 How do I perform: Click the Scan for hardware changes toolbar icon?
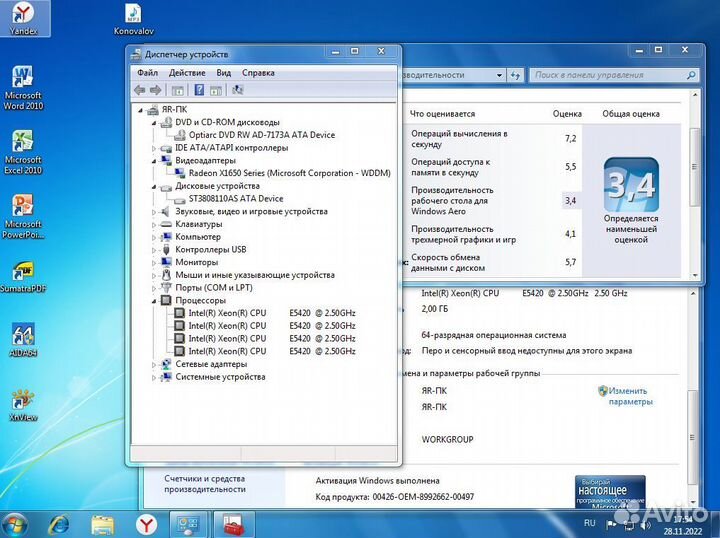(237, 90)
